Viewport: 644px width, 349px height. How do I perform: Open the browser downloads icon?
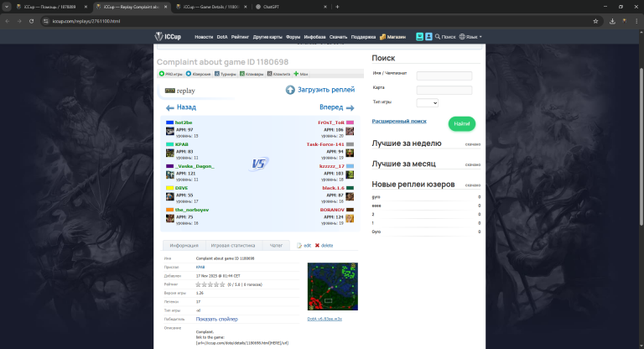tap(612, 21)
